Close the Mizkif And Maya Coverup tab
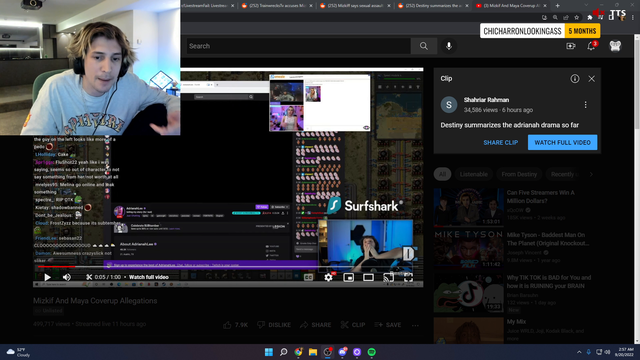 point(545,6)
